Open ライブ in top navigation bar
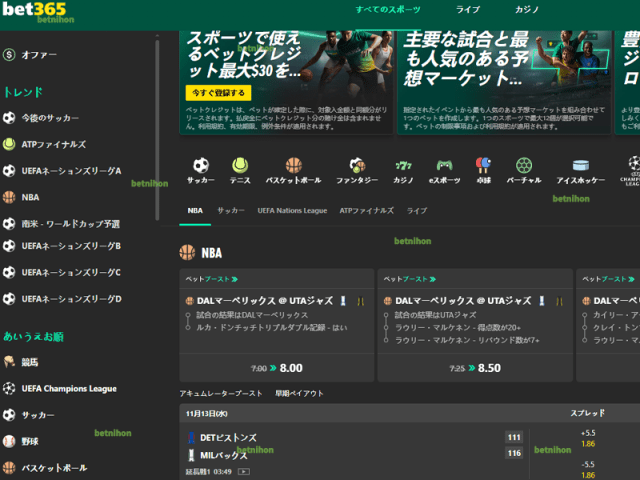The width and height of the screenshot is (640, 480). click(468, 9)
